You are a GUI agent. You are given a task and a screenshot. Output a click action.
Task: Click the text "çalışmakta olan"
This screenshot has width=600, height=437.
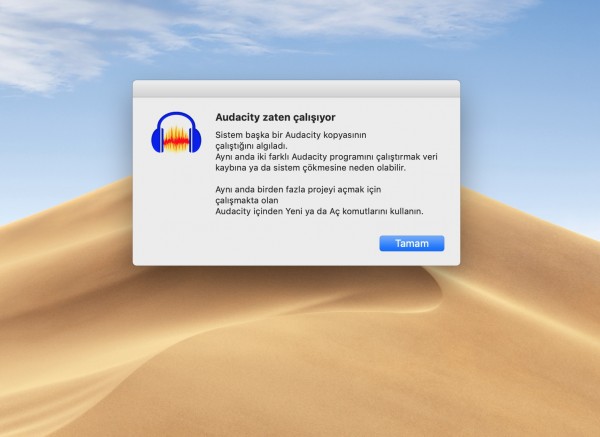tap(247, 201)
